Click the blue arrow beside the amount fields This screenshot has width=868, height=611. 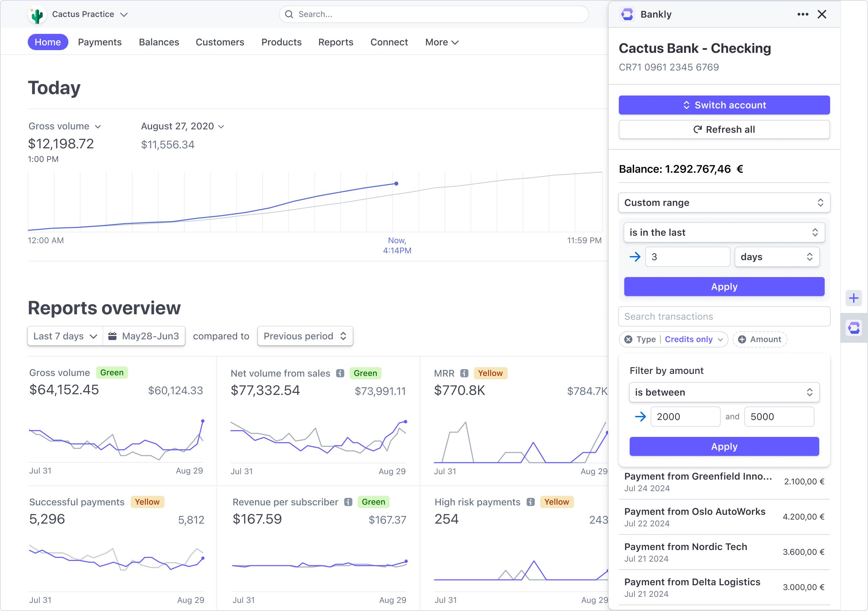point(641,417)
